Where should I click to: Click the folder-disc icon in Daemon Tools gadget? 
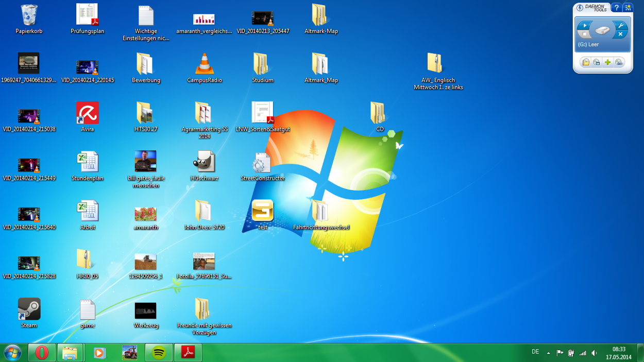[586, 62]
